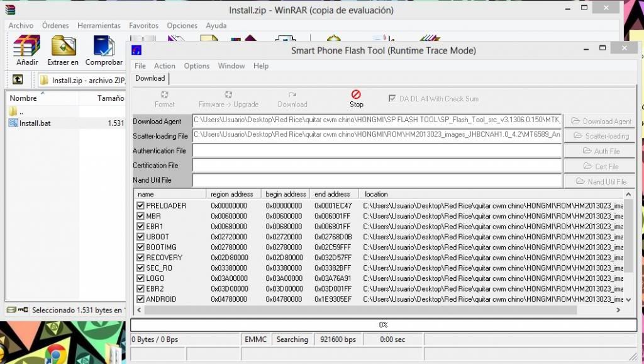Click the Scatter-loading browse button
The height and width of the screenshot is (364, 644).
(x=599, y=136)
